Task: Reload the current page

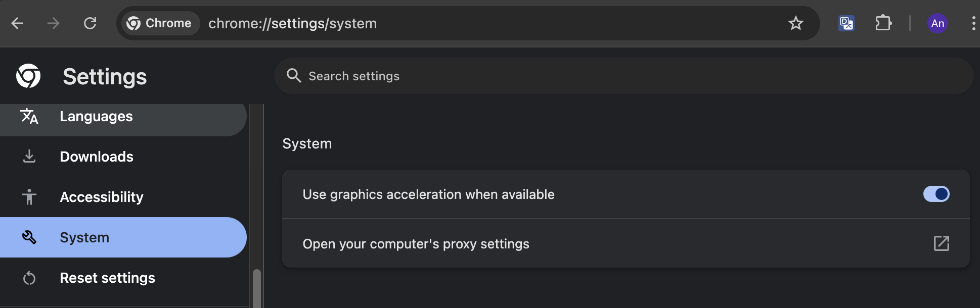Action: pyautogui.click(x=90, y=23)
